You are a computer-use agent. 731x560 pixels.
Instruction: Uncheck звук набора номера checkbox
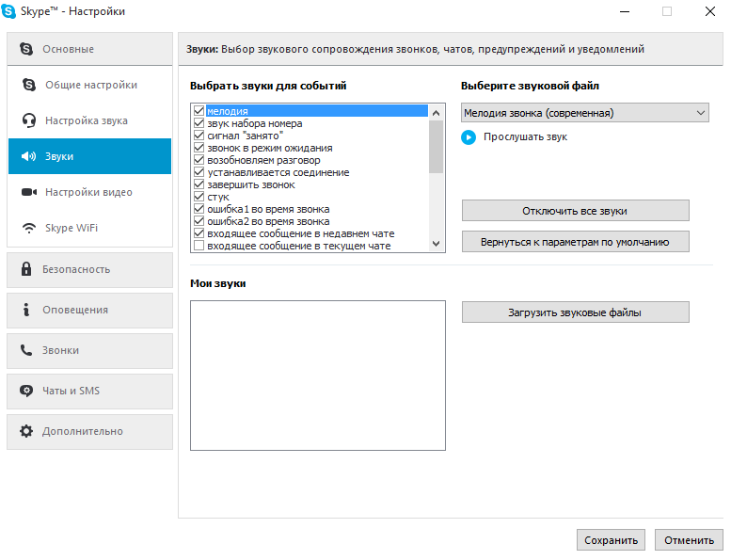click(x=199, y=123)
